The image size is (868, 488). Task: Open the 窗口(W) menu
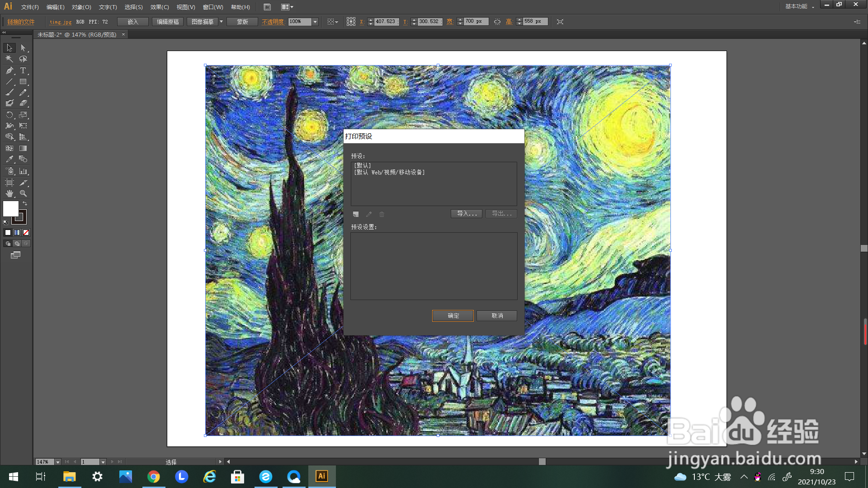[x=213, y=7]
